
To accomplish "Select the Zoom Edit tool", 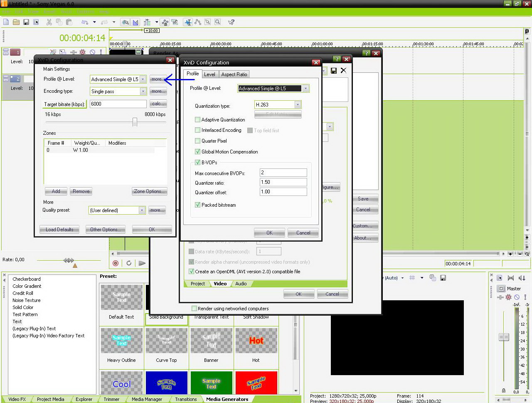I will point(217,22).
